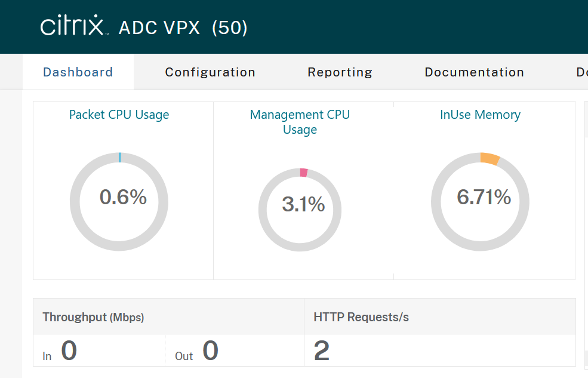Click the HTTP Requests/s panel header

(x=361, y=317)
